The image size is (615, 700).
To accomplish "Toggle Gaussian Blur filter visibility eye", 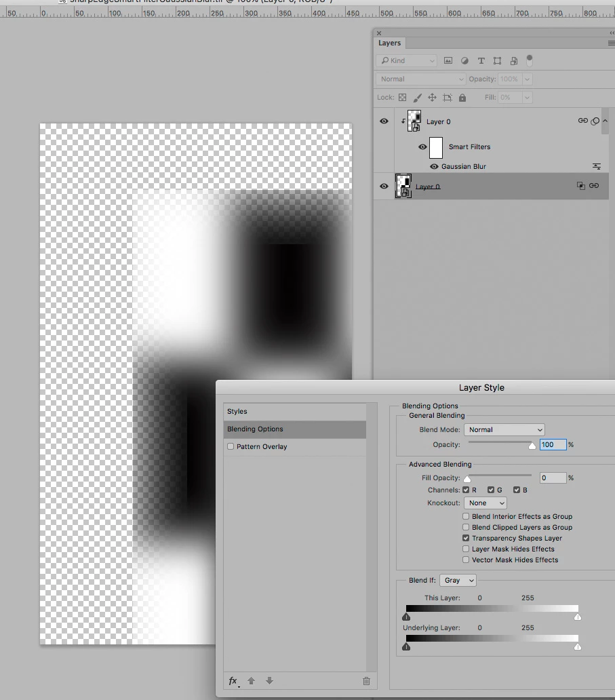I will pyautogui.click(x=434, y=166).
